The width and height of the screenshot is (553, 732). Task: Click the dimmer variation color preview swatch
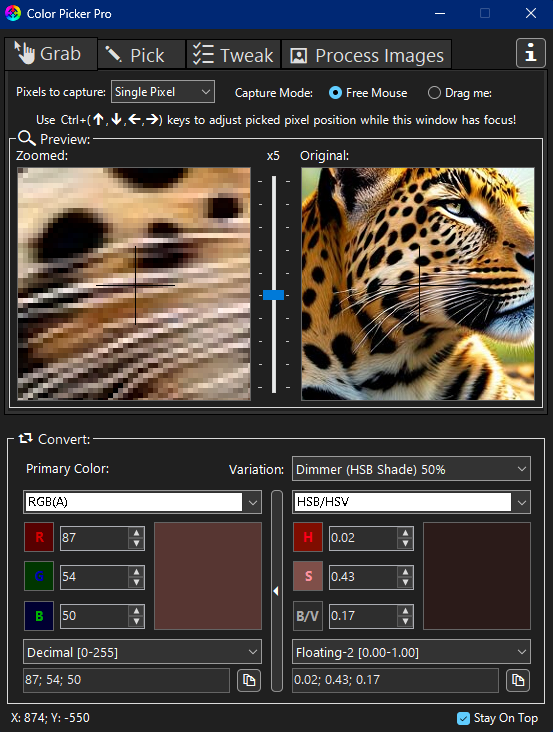477,576
